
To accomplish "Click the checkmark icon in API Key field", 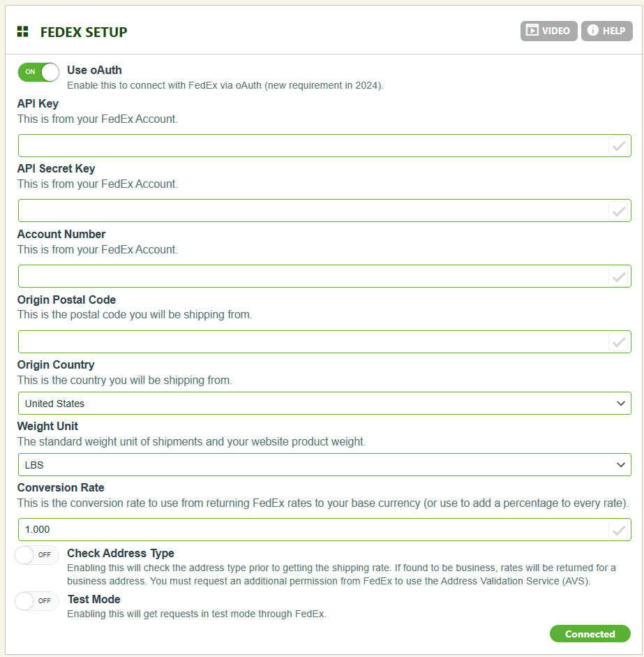I will tap(618, 146).
